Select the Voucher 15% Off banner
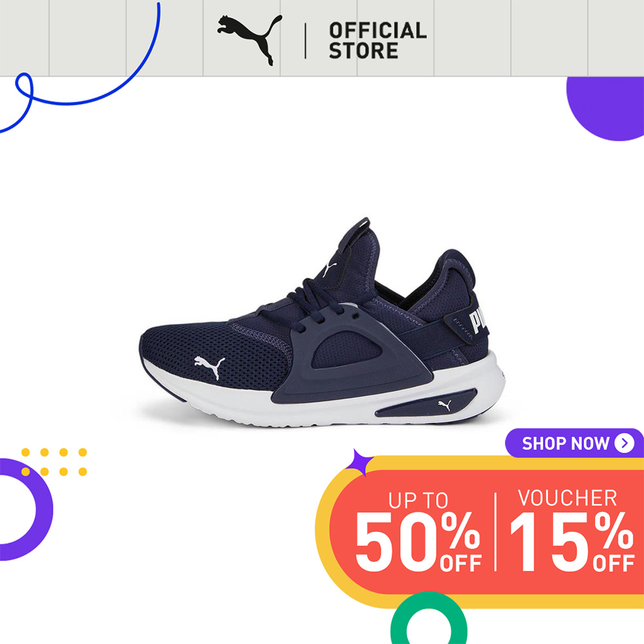 (x=572, y=531)
